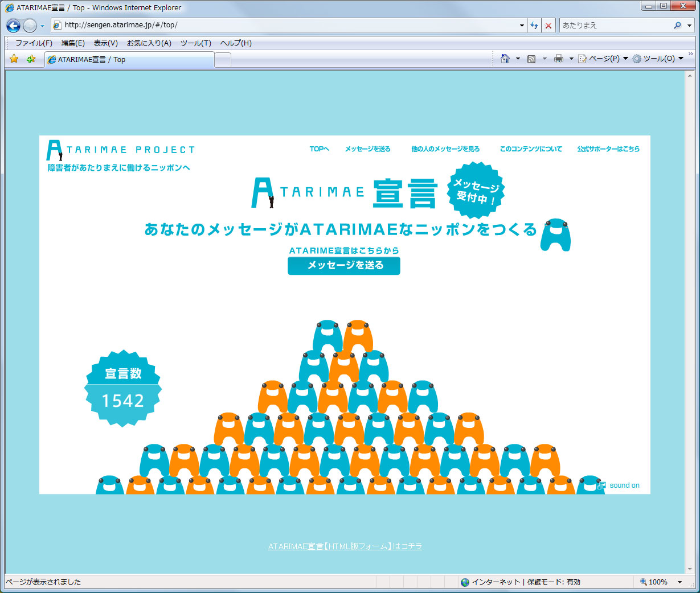
Task: Click the 100% zoom level button
Action: 654,582
